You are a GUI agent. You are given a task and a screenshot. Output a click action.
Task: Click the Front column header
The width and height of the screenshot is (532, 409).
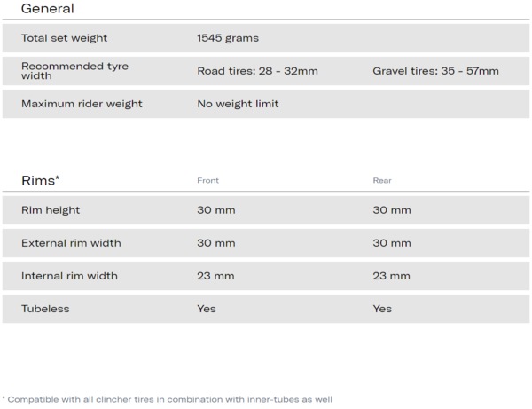208,181
